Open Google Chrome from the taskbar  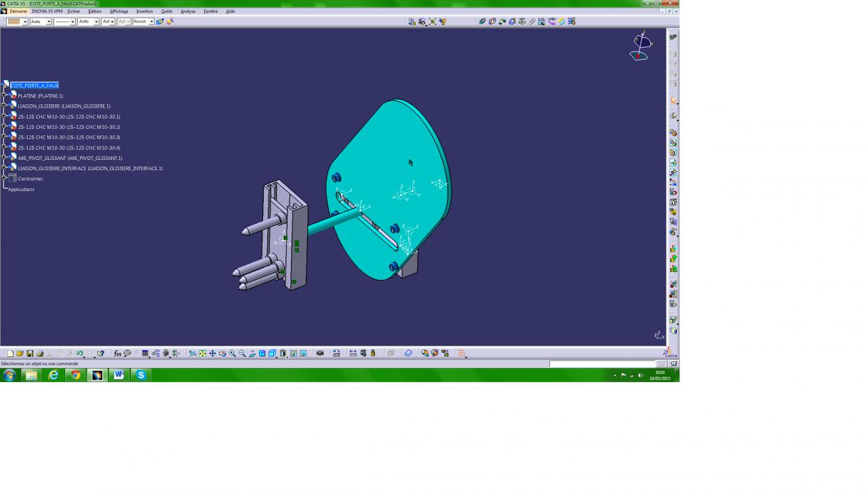(x=75, y=375)
